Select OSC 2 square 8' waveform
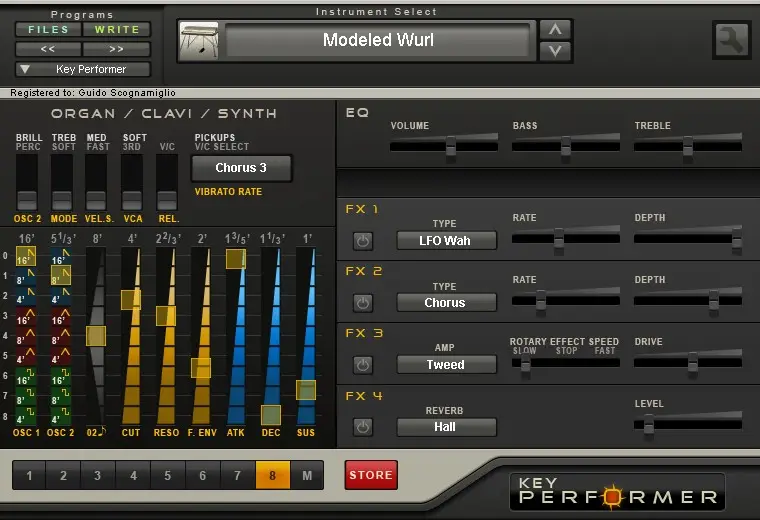Screen dimensions: 760x520 tap(61, 396)
